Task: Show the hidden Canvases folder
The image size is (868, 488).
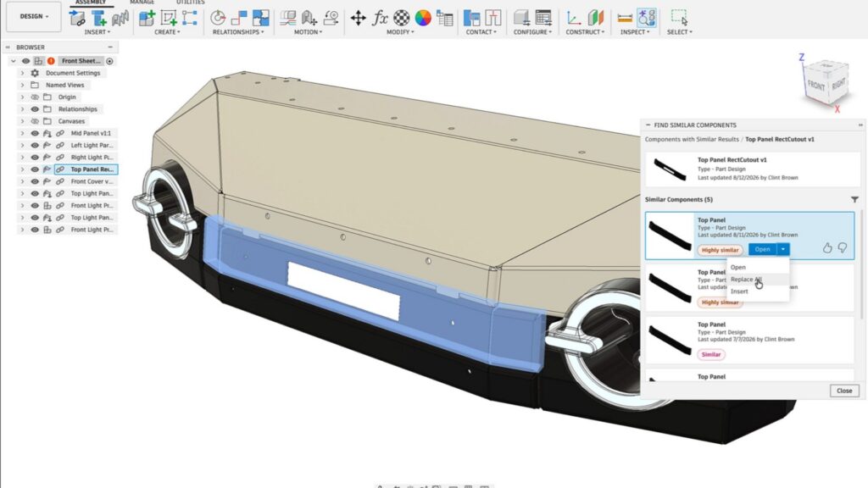Action: pos(35,121)
